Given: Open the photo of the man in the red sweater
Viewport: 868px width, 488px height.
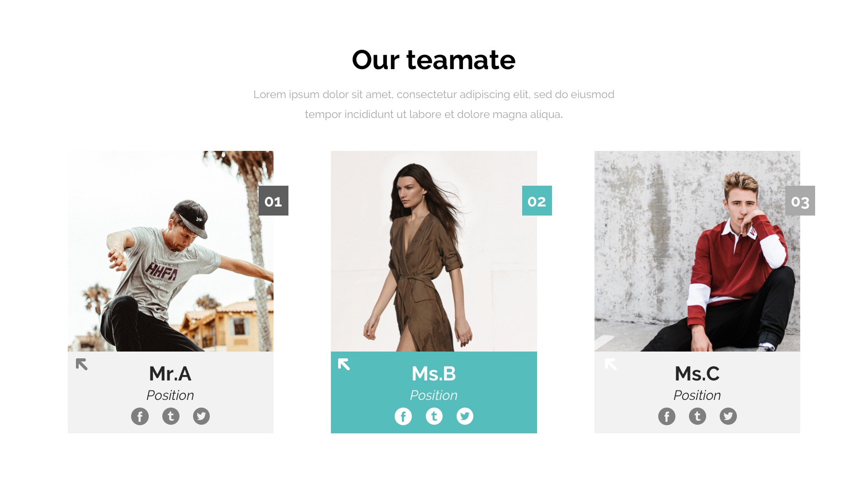Looking at the screenshot, I should (x=697, y=251).
